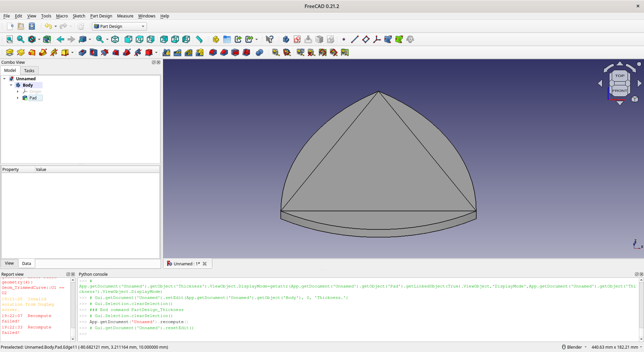Open the Part Design menu
Viewport: 644px width, 352px height.
[101, 16]
